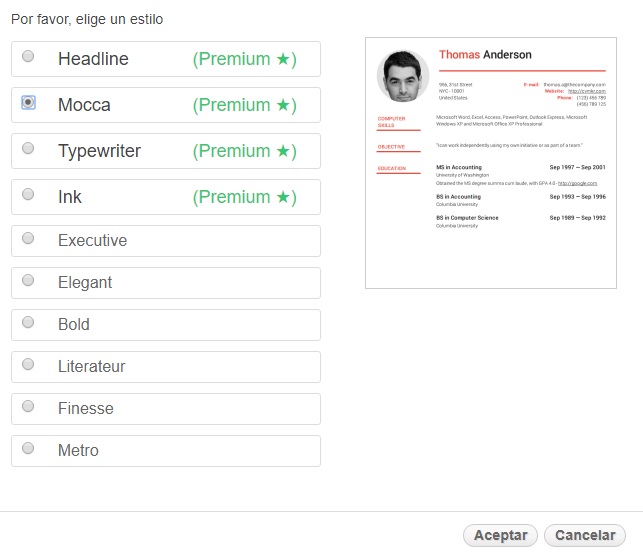Select the Bold style radio button
The height and width of the screenshot is (555, 643).
28,322
